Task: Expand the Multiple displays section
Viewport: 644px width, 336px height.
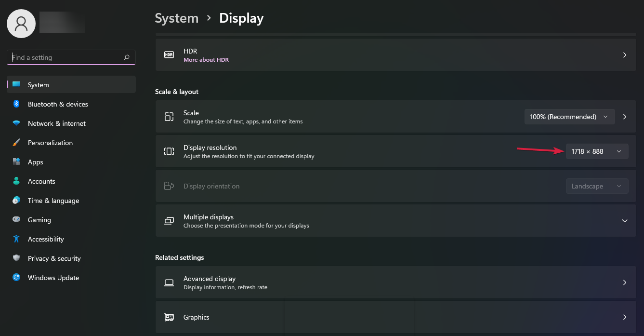Action: click(624, 221)
